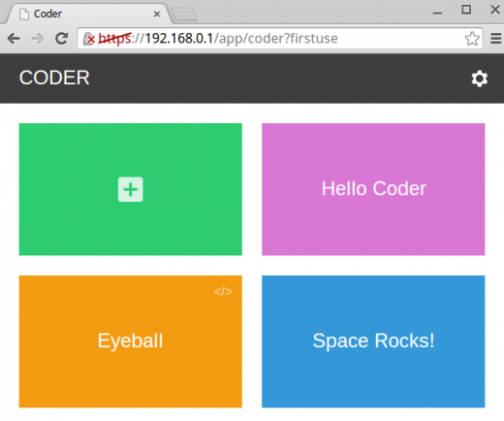Focus the address bar URL field
Image resolution: width=504 pixels, height=421 pixels.
[280, 39]
